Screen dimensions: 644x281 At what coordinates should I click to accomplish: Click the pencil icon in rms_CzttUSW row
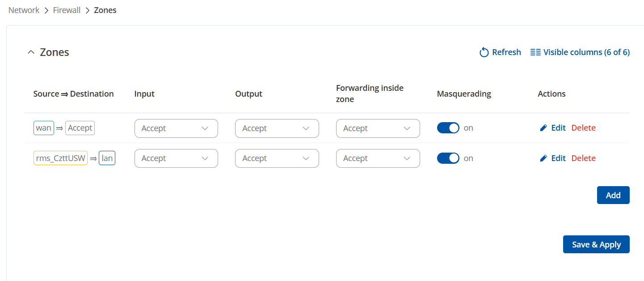coord(543,158)
